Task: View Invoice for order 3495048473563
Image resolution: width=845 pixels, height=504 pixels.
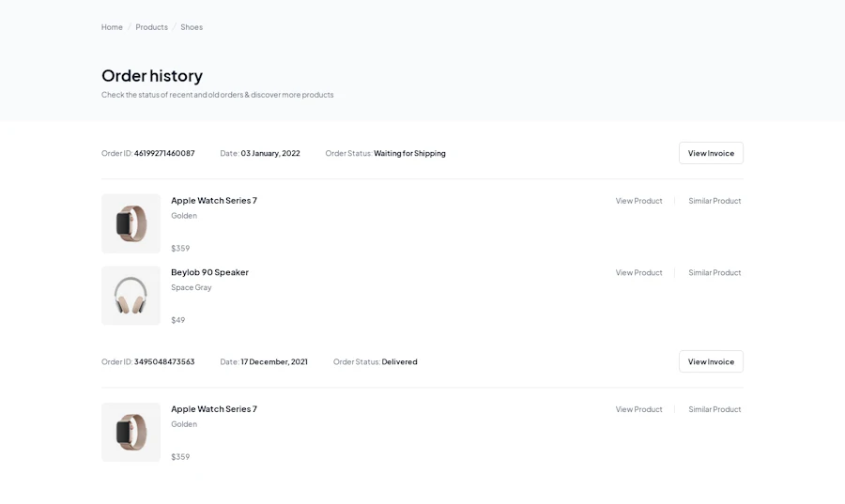Action: [x=711, y=361]
